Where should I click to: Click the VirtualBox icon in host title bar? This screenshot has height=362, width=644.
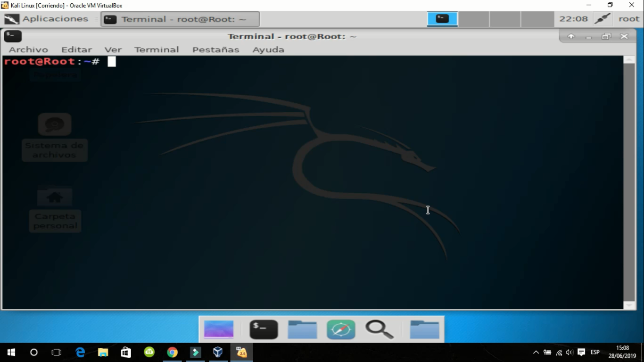[5, 5]
